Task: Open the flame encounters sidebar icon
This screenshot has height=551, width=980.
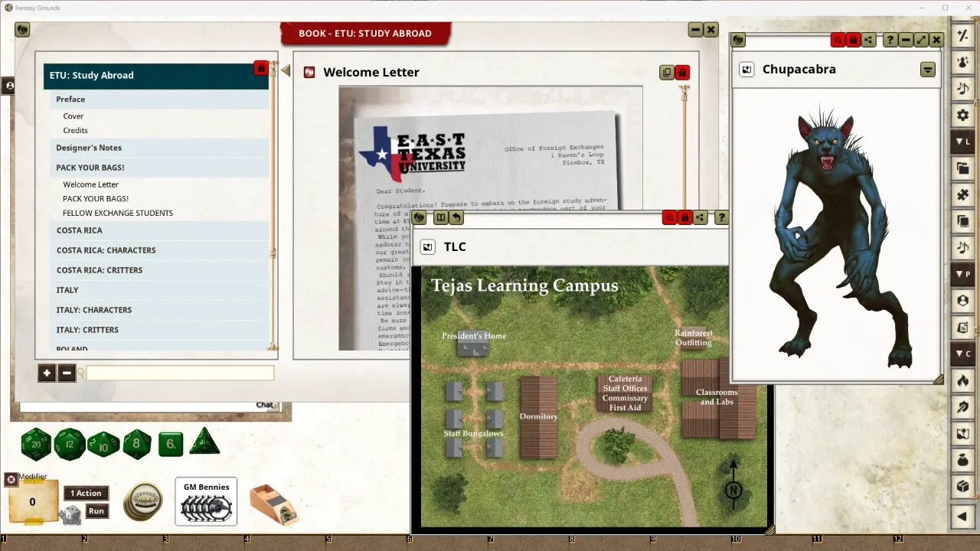Action: coord(962,380)
